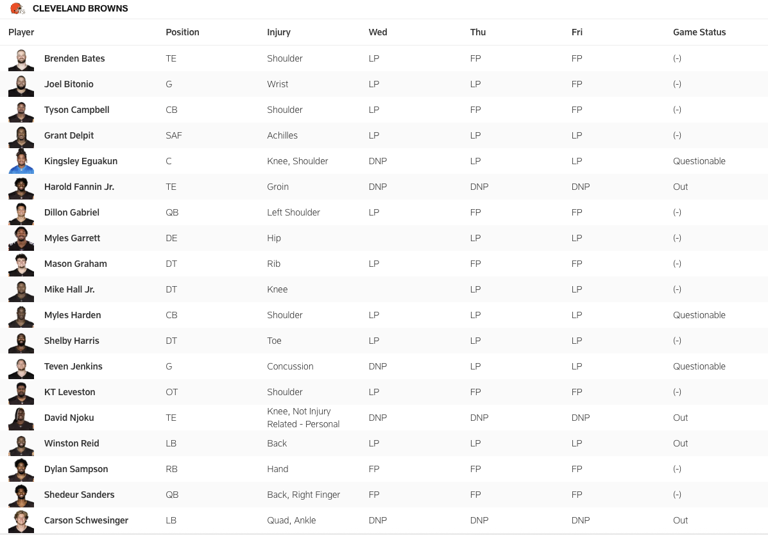
Task: Click Carson Schwesinger's headshot photo
Action: pyautogui.click(x=21, y=521)
